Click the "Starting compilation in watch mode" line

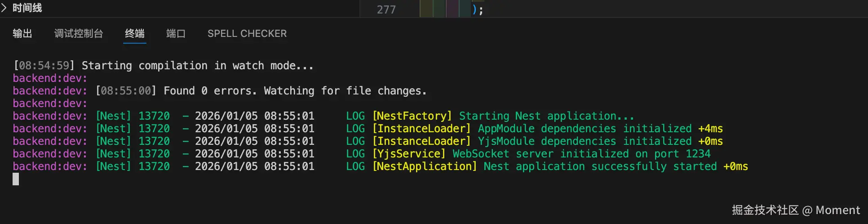[198, 66]
